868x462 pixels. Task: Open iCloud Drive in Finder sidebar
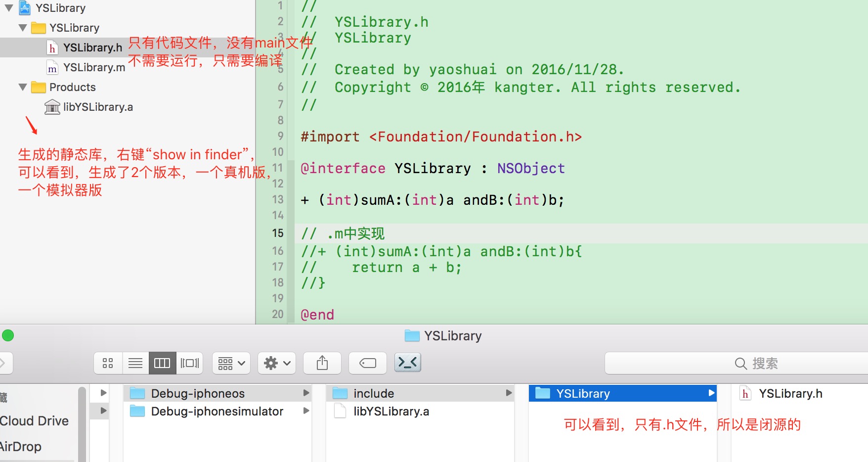click(34, 421)
